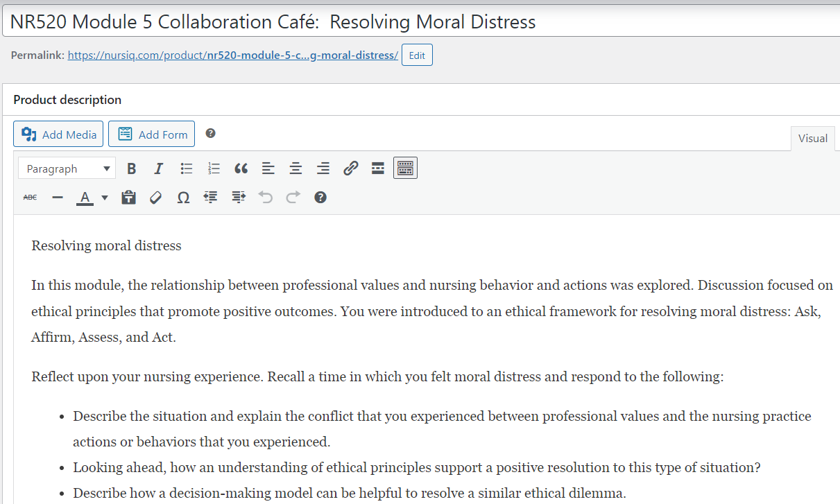Image resolution: width=840 pixels, height=504 pixels.
Task: Edit the permalink slug
Action: tap(417, 55)
